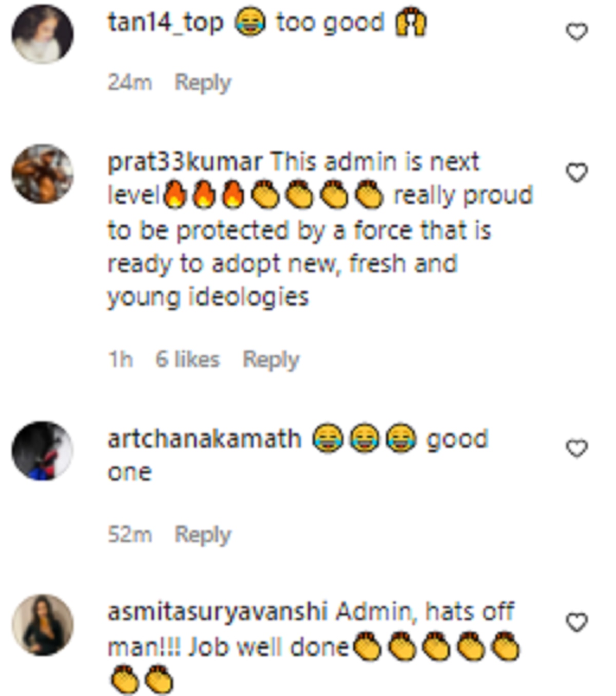Screen dimensions: 616x696
Task: Reply to tan14_top's comment
Action: coord(203,82)
